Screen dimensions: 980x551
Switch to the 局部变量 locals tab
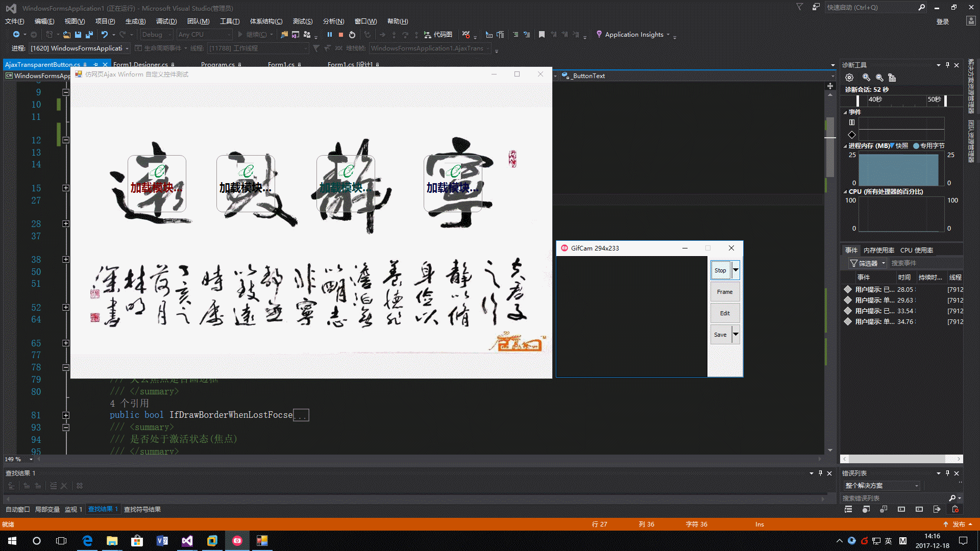47,509
